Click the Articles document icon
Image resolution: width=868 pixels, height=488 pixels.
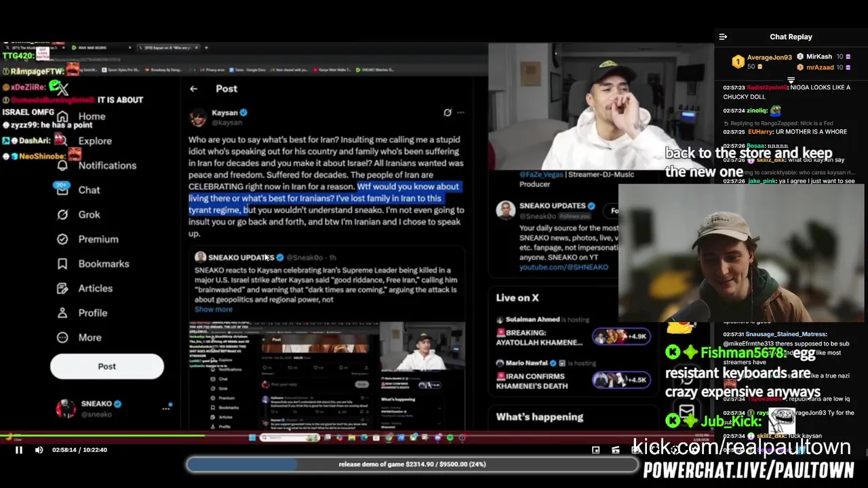[x=62, y=288]
